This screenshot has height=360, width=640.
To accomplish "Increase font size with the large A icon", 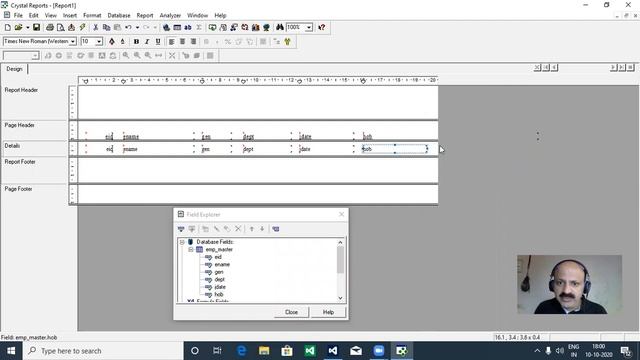I will click(112, 42).
